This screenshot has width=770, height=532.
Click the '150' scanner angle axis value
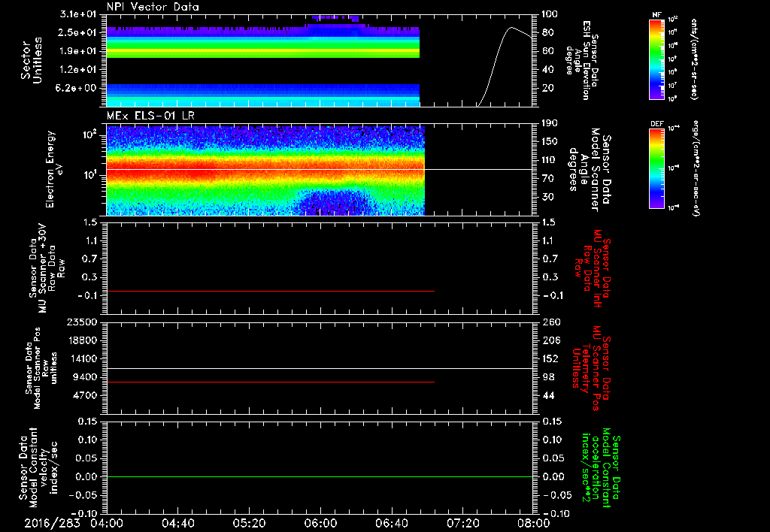550,141
